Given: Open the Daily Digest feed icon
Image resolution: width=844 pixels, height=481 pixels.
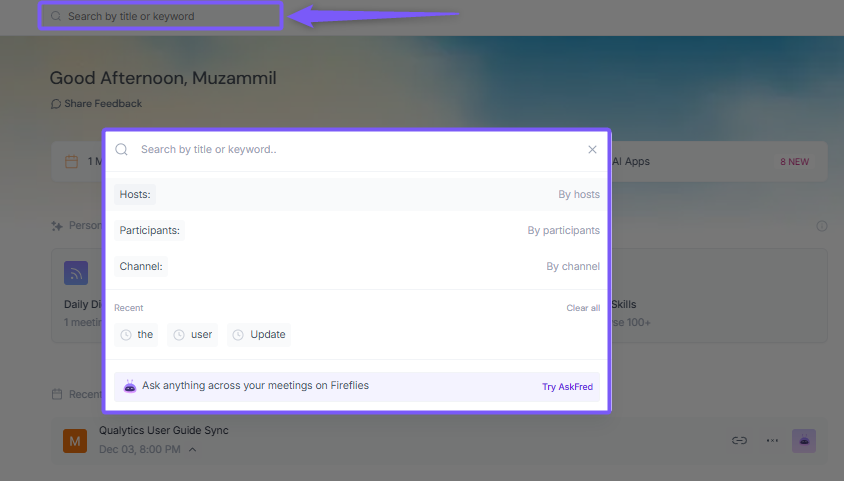Looking at the screenshot, I should 76,273.
